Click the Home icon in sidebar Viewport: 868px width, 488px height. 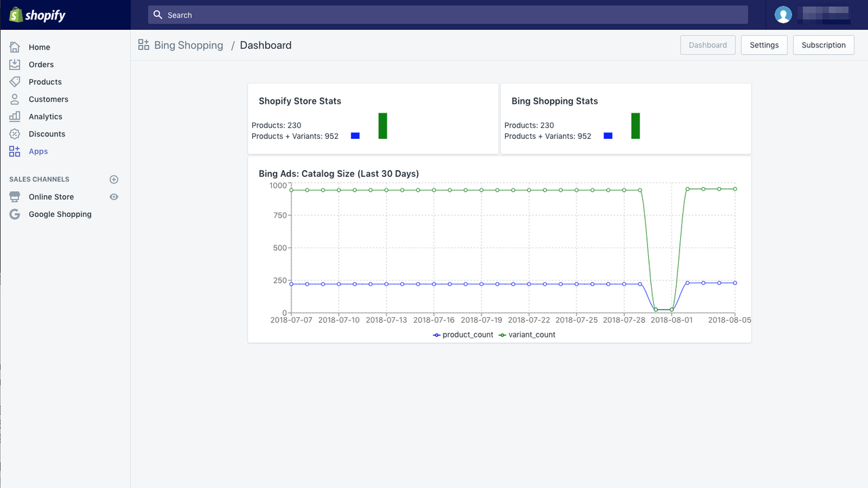[15, 47]
